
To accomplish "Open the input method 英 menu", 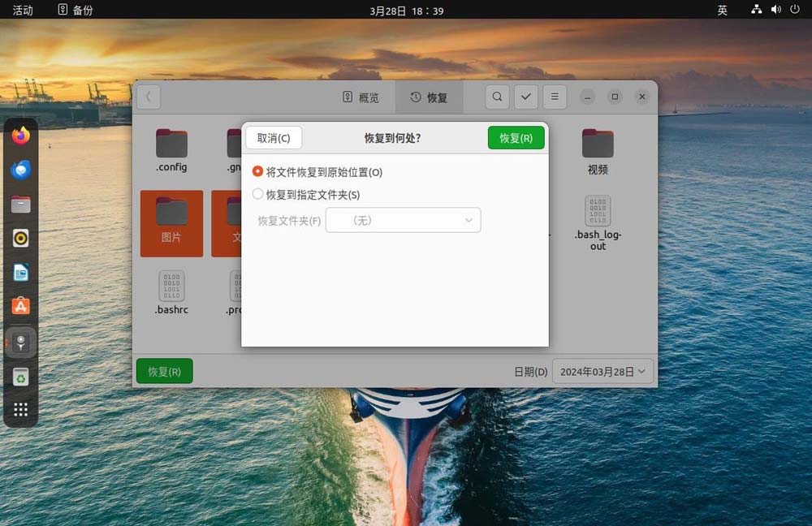I will click(x=722, y=10).
